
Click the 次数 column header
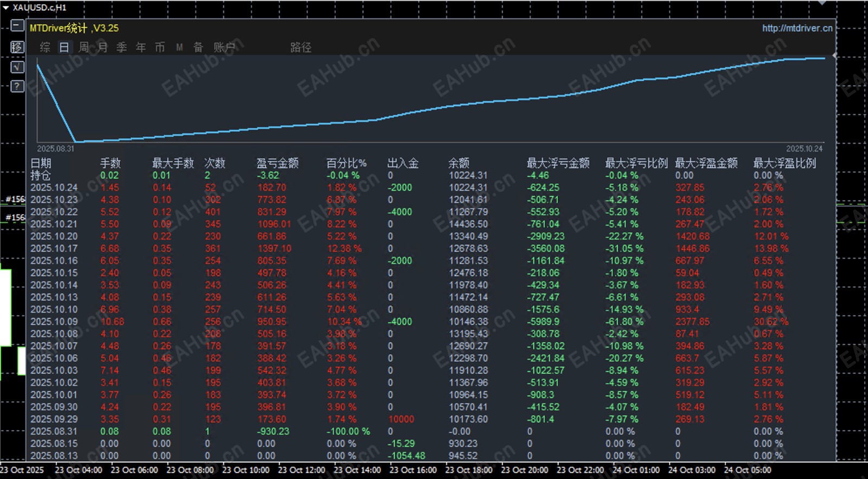215,163
